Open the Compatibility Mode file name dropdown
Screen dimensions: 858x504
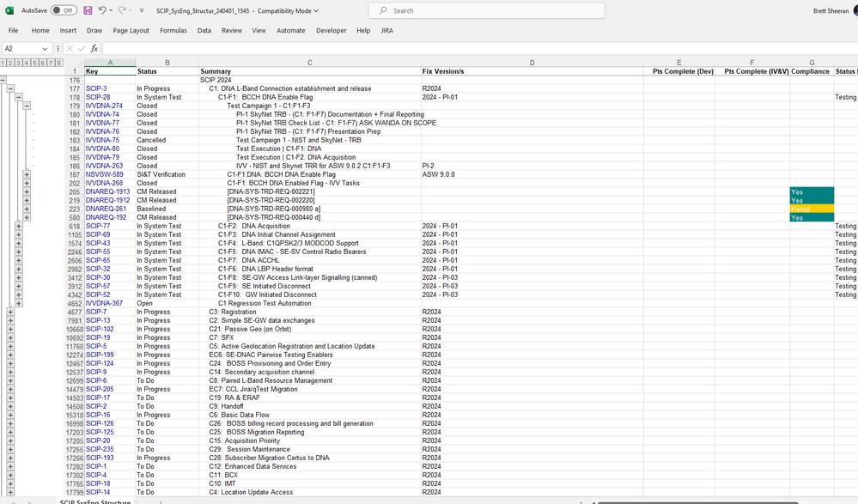click(x=316, y=10)
